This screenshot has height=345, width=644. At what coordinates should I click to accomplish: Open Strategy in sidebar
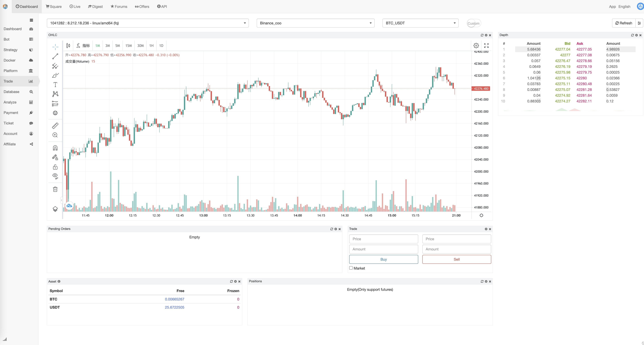(19, 50)
